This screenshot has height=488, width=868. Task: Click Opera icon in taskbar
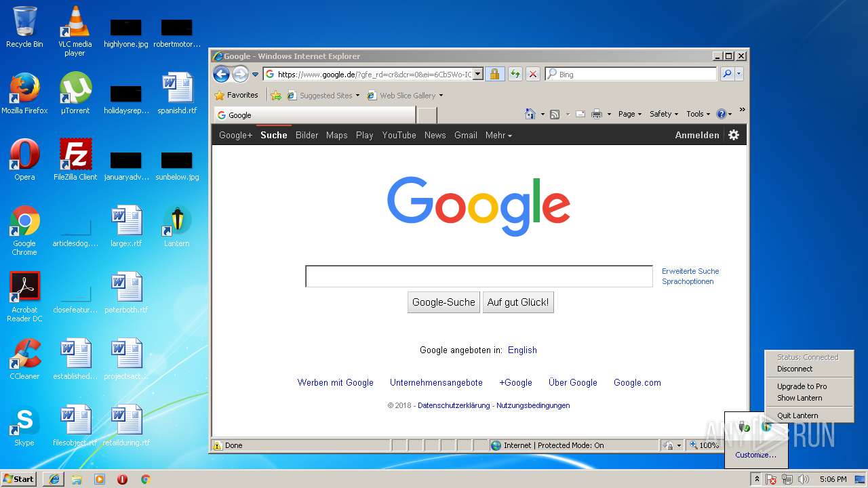[123, 479]
